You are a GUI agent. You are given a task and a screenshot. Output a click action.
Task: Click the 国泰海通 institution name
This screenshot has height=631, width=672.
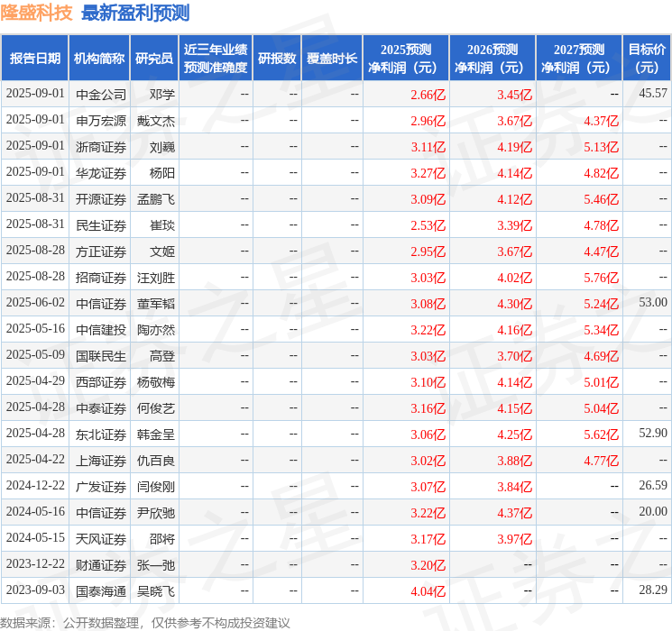point(101,591)
